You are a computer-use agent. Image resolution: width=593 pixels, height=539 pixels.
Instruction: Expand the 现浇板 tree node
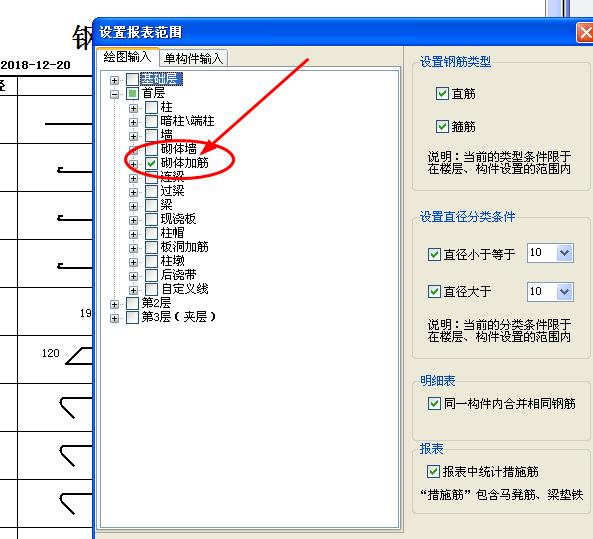click(x=133, y=220)
